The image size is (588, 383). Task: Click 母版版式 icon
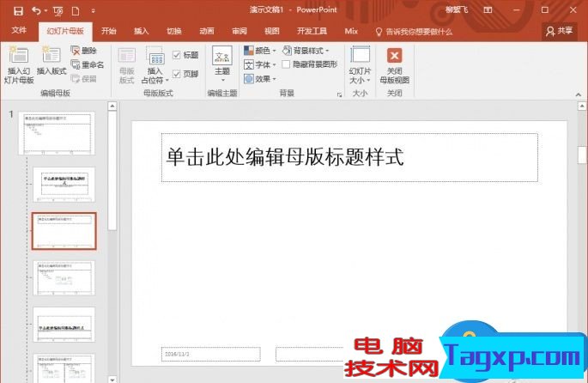pos(127,65)
